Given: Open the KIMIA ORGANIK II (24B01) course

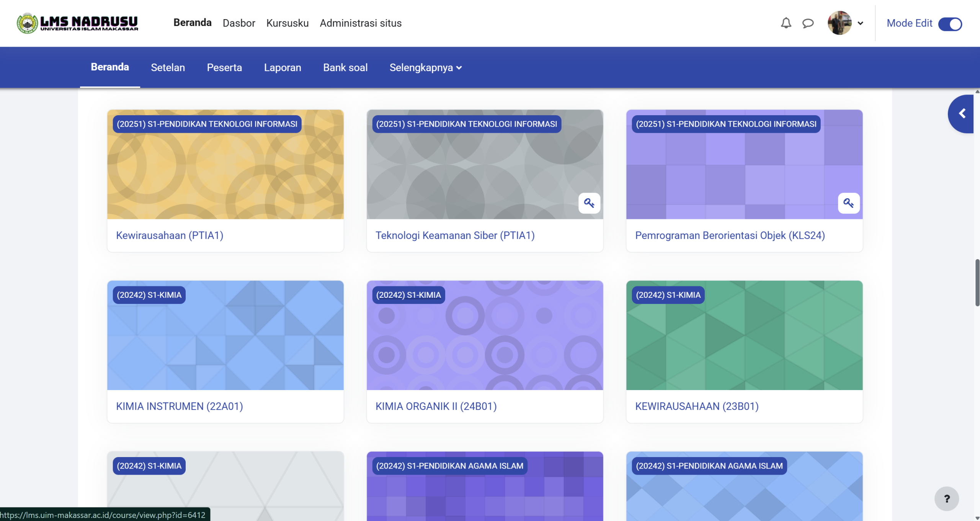Looking at the screenshot, I should pos(436,406).
